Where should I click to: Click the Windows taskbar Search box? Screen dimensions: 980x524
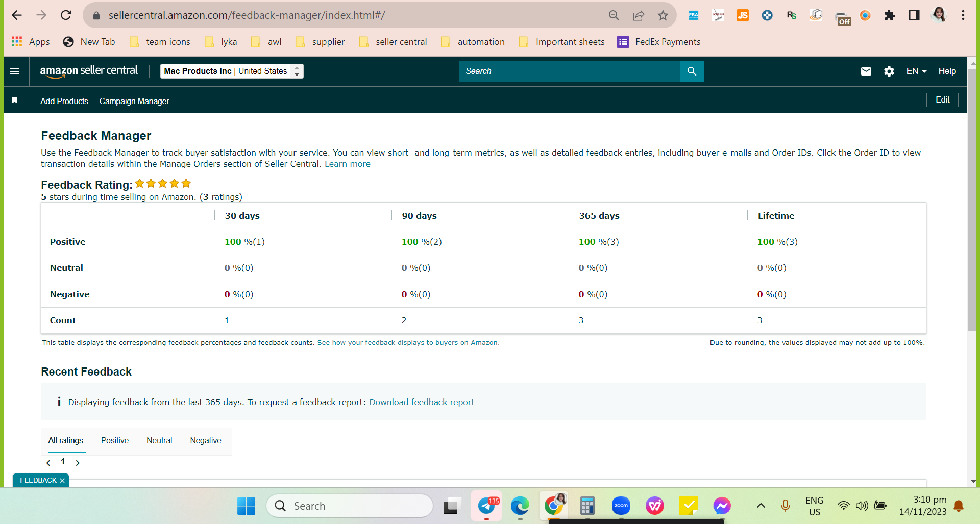click(350, 506)
